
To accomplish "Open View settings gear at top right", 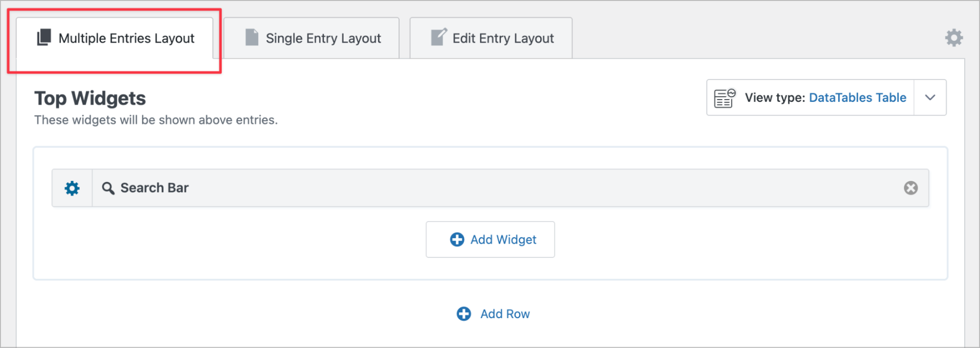I will 954,38.
